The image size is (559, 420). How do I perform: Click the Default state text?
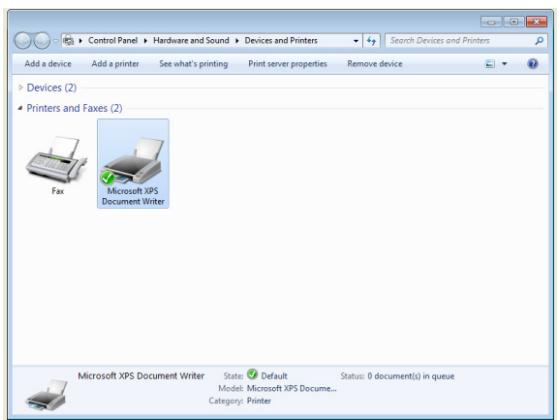[x=274, y=376]
